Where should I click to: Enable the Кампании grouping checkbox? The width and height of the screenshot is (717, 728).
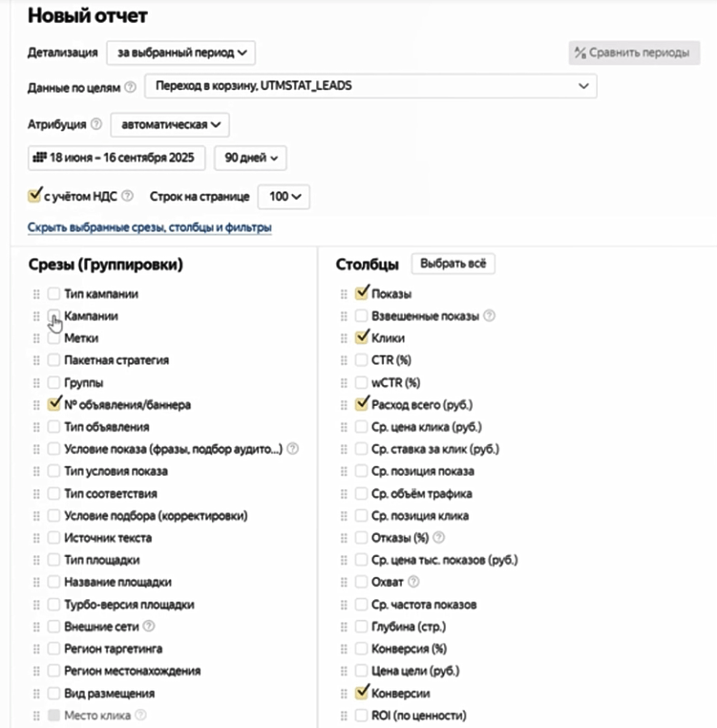click(54, 315)
